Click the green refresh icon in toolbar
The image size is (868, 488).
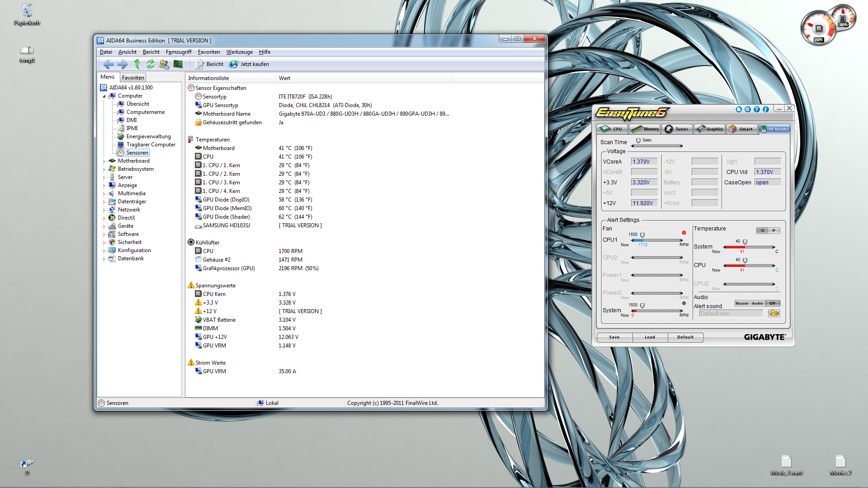click(x=151, y=64)
